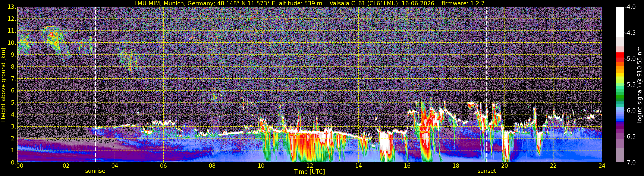Click the dashed sunrise marker line
644x176 pixels.
95,85
